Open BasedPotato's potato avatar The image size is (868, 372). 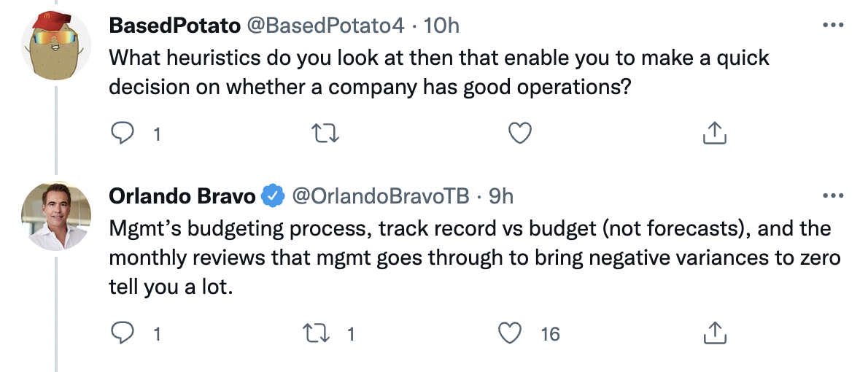pos(56,45)
